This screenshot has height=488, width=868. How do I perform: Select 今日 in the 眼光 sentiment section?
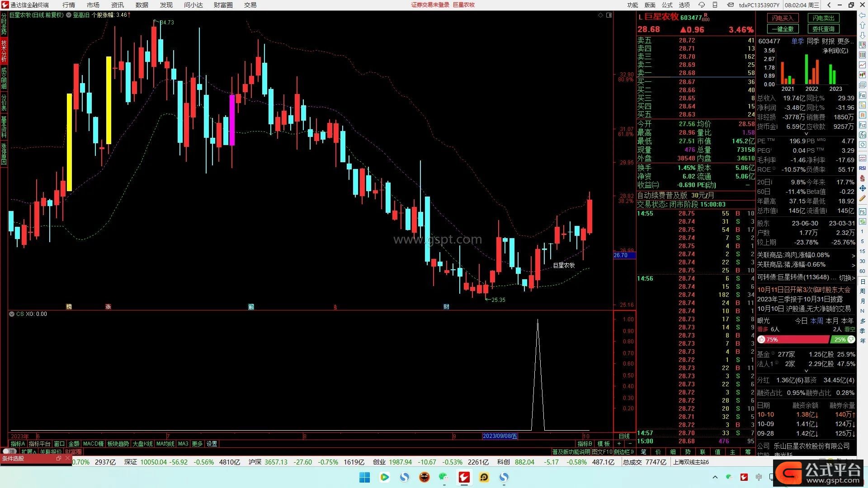(x=801, y=321)
